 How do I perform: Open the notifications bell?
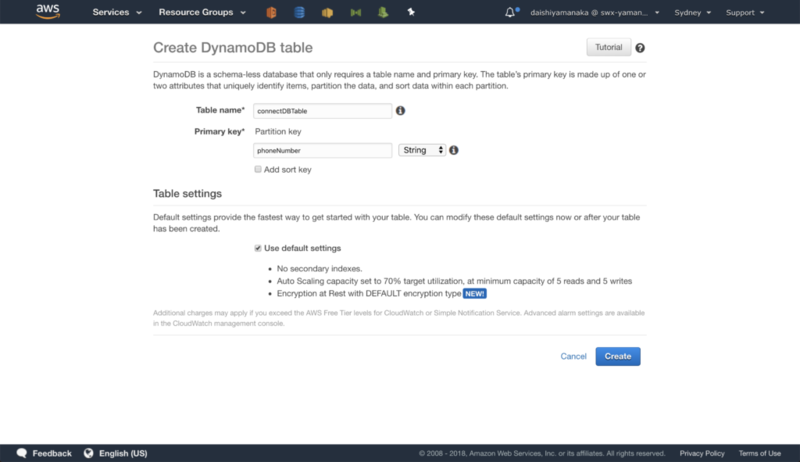tap(510, 12)
